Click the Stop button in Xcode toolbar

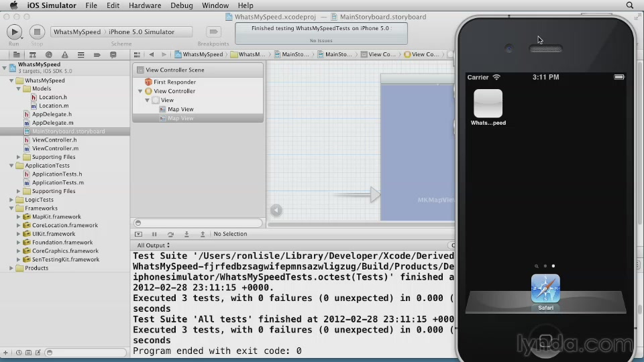point(37,32)
